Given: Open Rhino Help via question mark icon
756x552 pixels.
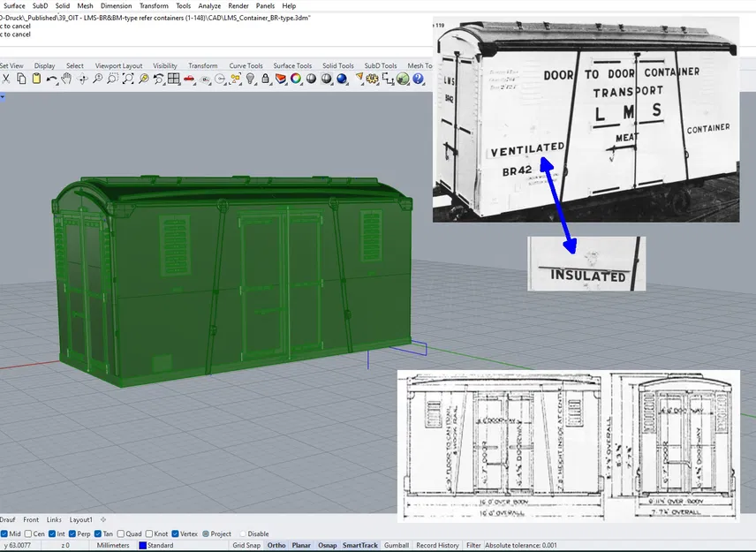Looking at the screenshot, I should coord(418,79).
